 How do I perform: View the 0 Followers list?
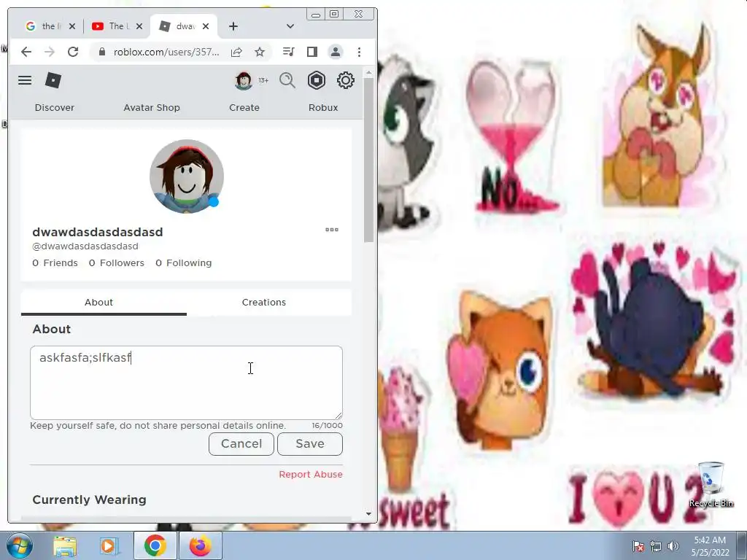click(116, 262)
